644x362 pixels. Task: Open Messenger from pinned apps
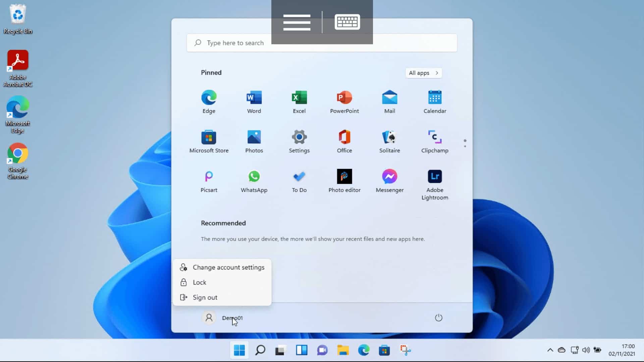(389, 181)
